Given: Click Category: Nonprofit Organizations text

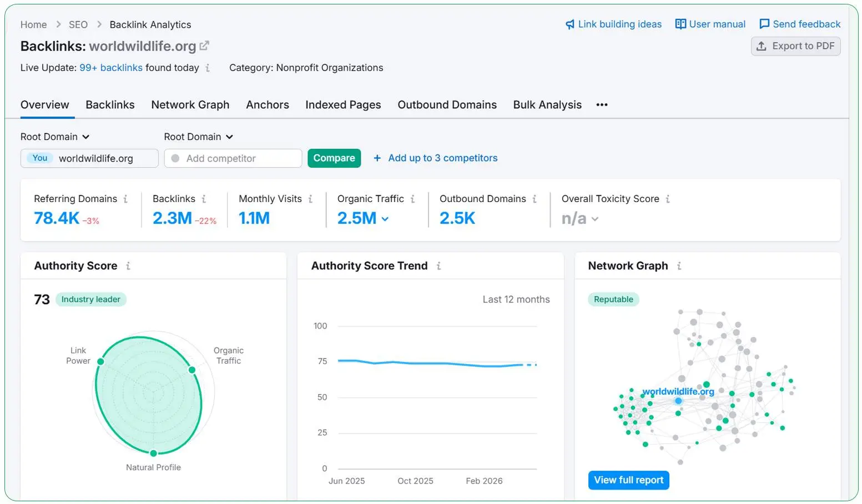Looking at the screenshot, I should (x=306, y=68).
